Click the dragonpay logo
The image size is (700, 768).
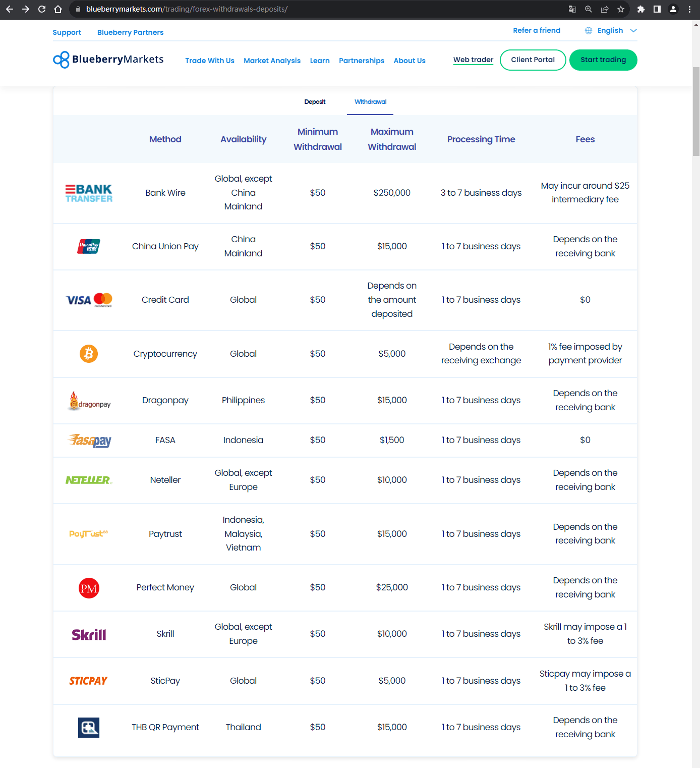click(x=89, y=401)
